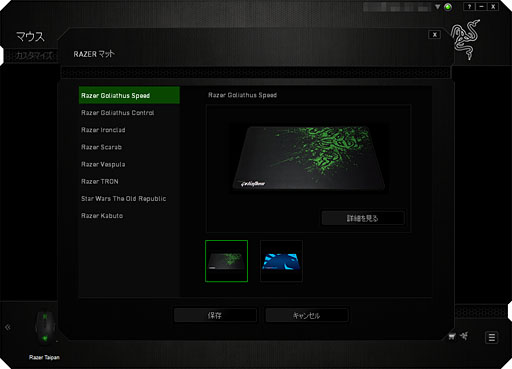Click the 詳細を見る details button
This screenshot has height=369, width=512.
click(363, 218)
